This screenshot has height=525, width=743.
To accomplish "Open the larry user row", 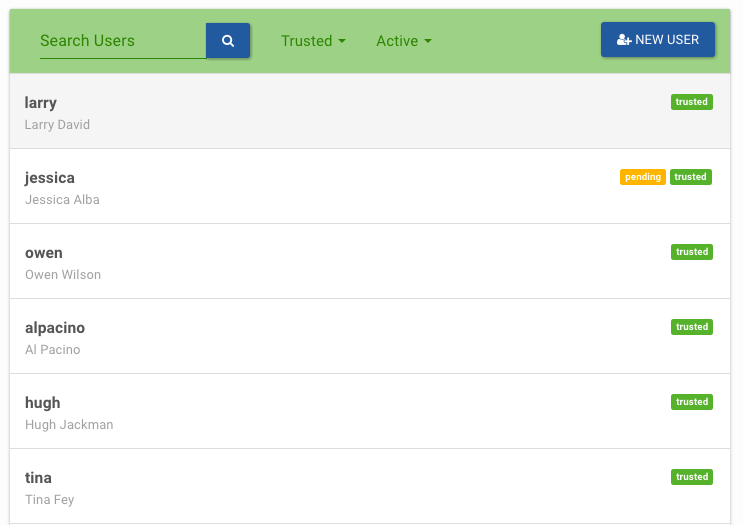I will (x=370, y=111).
